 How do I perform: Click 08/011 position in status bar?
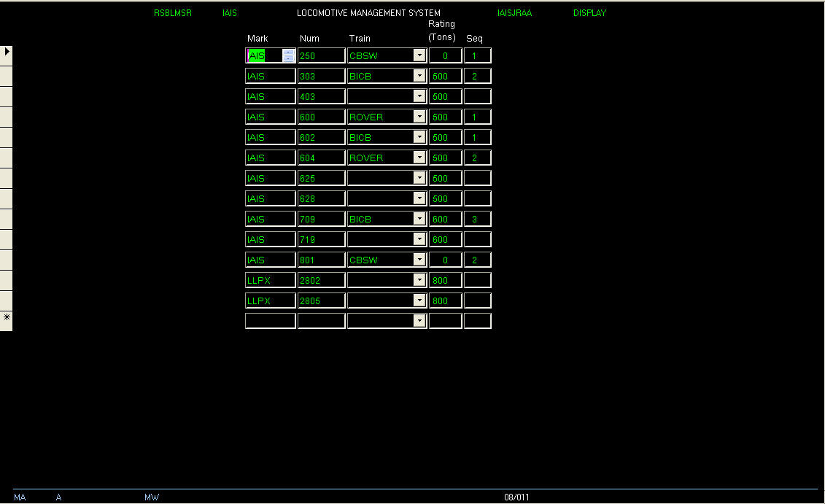(x=516, y=497)
